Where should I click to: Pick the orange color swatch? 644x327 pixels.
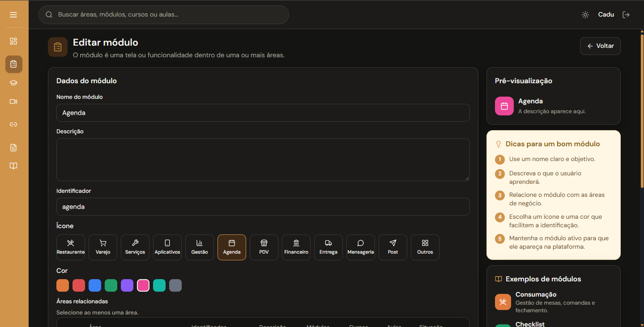point(63,285)
